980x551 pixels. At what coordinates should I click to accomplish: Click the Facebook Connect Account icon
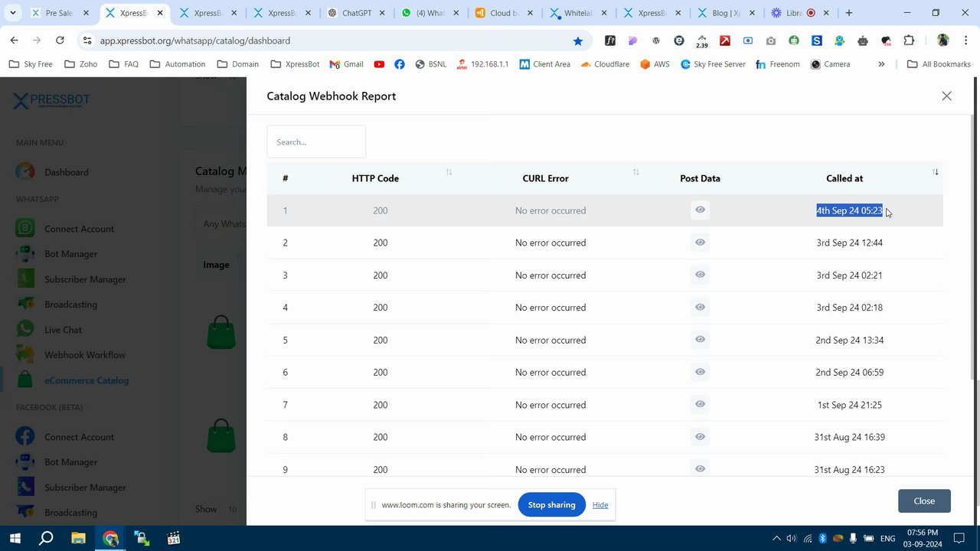pyautogui.click(x=25, y=436)
